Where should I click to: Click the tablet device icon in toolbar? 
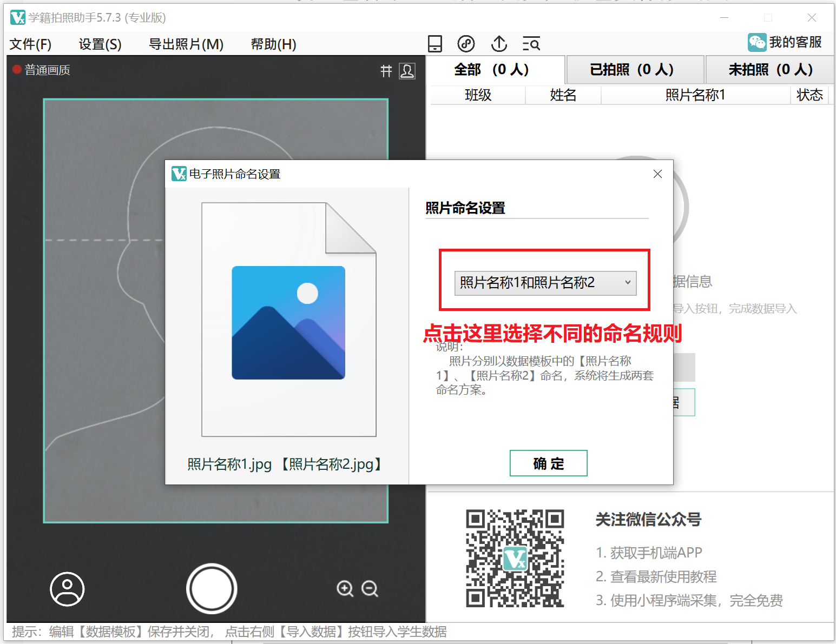[x=435, y=44]
